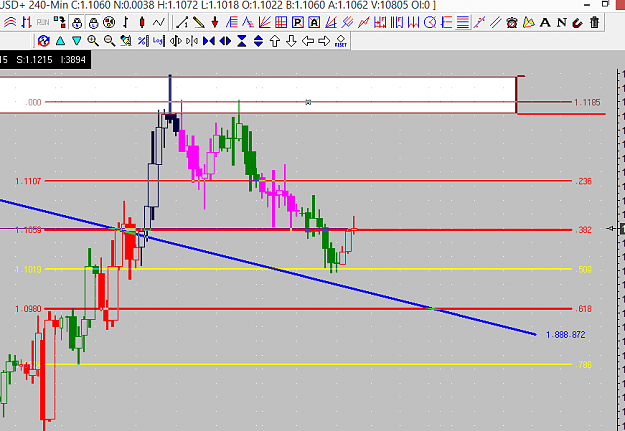
Task: Open the colored circle palette icon
Action: pyautogui.click(x=109, y=22)
